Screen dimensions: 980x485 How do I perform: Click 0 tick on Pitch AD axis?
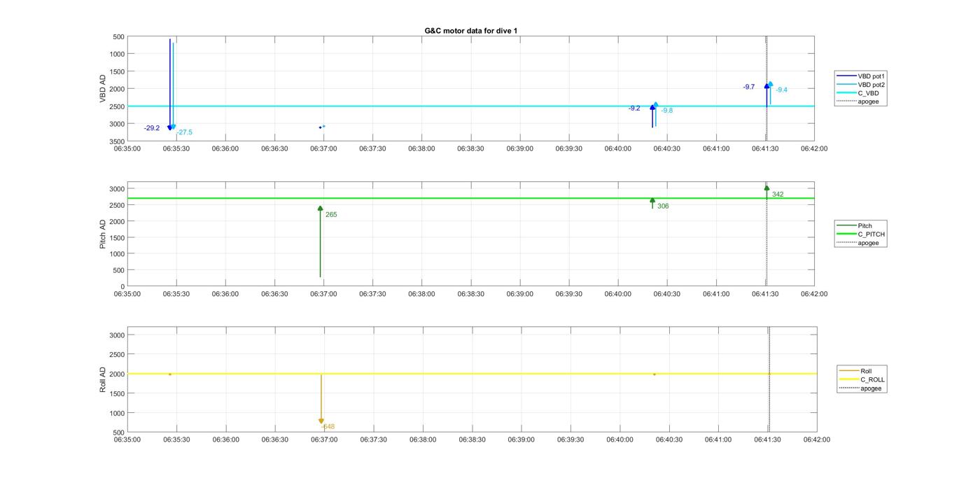pyautogui.click(x=122, y=286)
